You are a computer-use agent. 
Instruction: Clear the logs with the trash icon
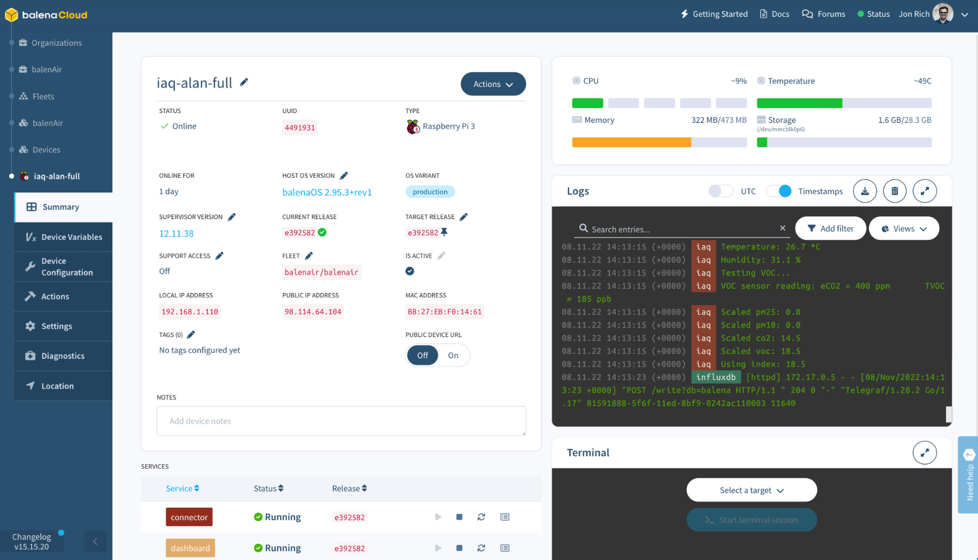[894, 191]
